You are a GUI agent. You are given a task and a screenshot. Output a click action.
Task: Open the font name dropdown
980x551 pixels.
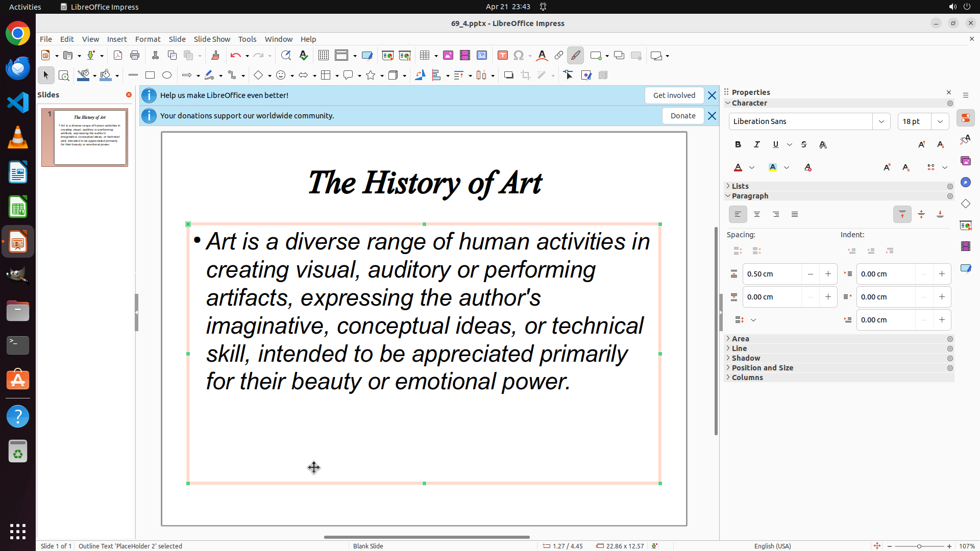click(881, 121)
